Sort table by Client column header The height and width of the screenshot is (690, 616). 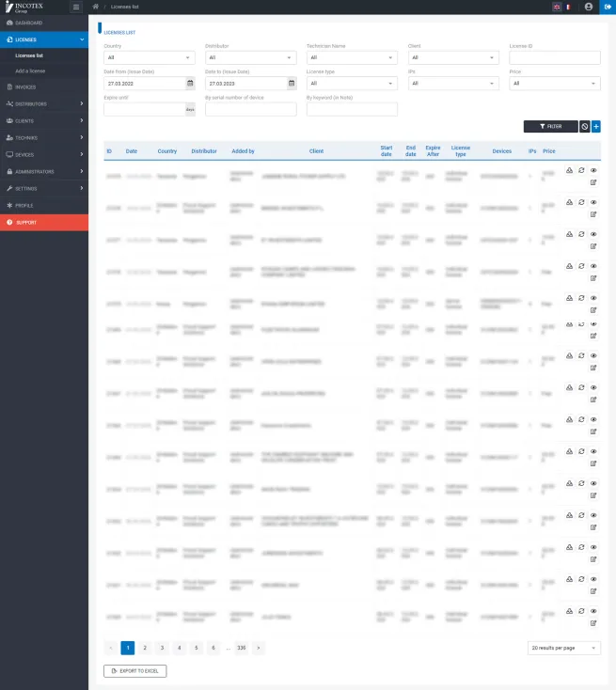(316, 151)
